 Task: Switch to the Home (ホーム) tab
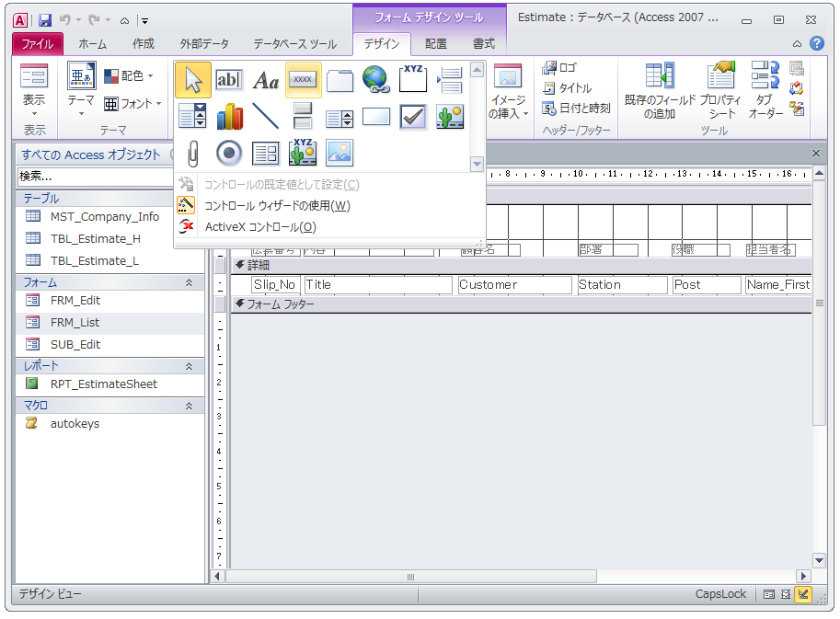pos(93,44)
